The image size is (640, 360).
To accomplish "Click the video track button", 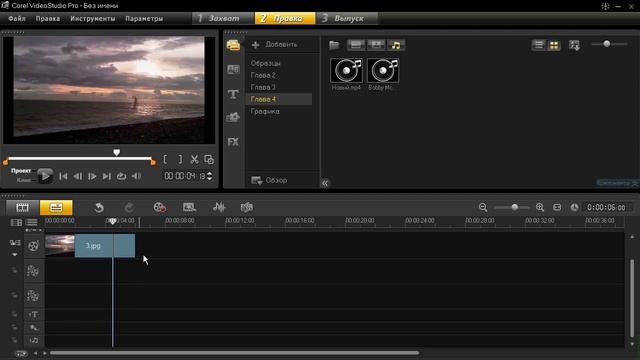I will click(33, 246).
